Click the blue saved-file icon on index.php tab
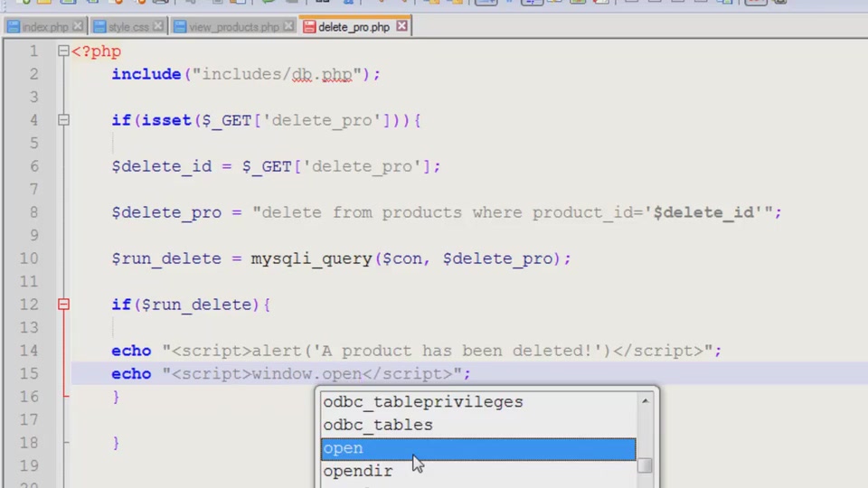This screenshot has height=488, width=868. (14, 26)
